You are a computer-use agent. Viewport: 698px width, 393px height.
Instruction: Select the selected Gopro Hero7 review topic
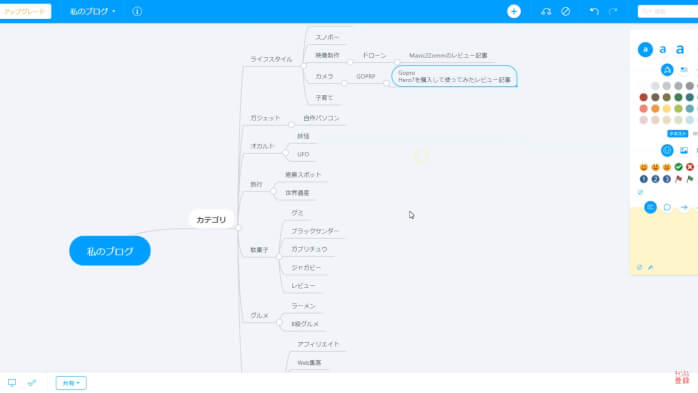click(x=454, y=76)
